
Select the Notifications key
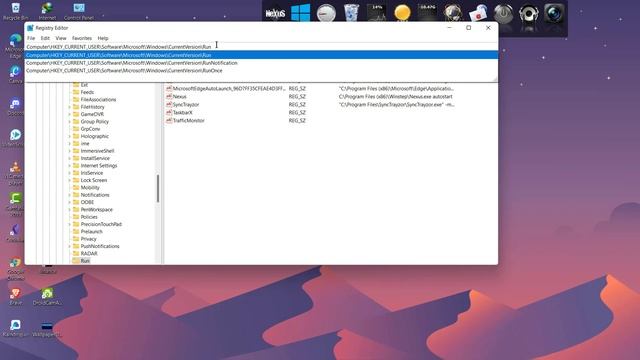pyautogui.click(x=95, y=195)
